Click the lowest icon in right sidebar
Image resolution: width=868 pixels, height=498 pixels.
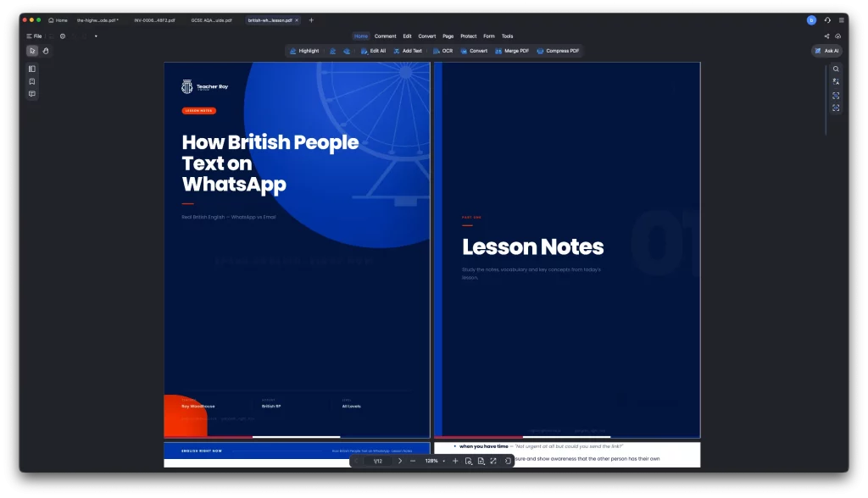click(836, 108)
